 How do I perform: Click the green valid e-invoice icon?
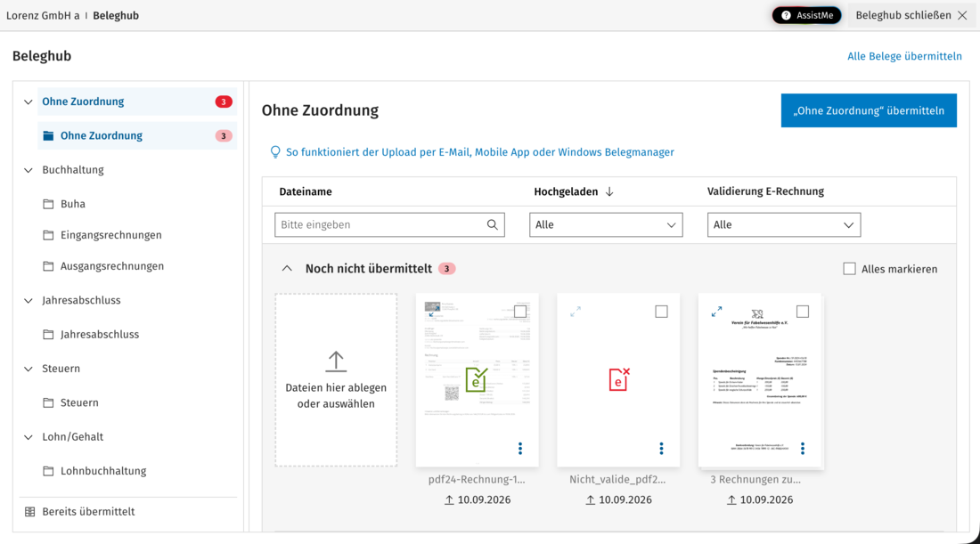tap(477, 379)
